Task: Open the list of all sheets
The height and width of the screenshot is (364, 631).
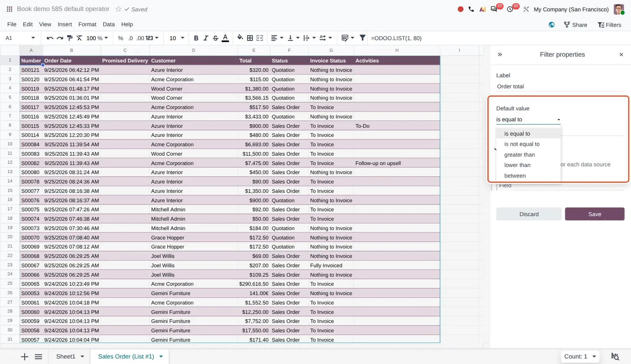Action: 38,357
